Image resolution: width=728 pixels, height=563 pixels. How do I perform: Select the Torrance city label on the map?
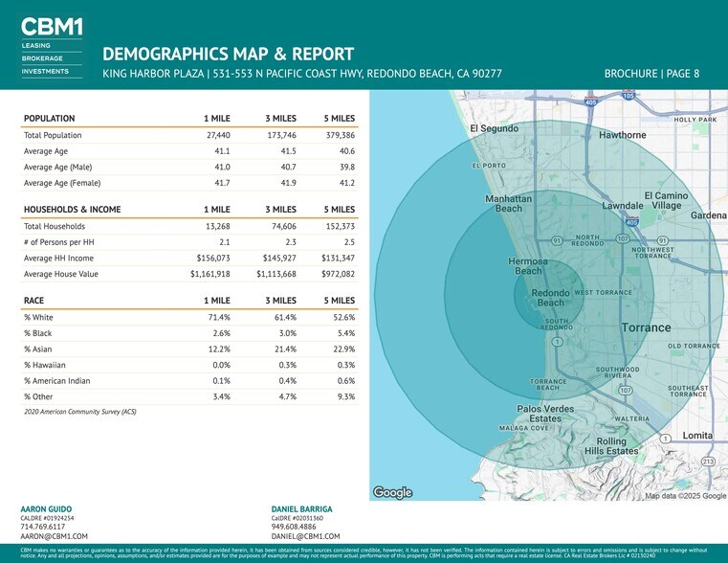tap(647, 327)
